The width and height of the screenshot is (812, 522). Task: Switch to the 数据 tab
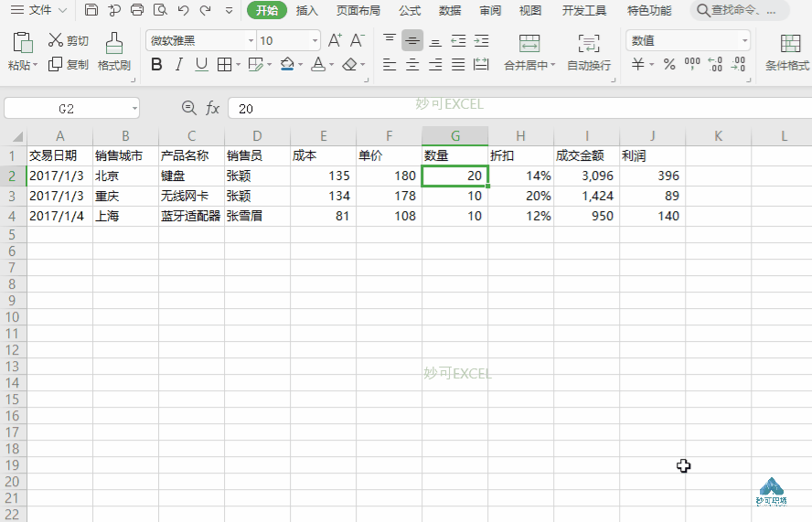[x=450, y=10]
